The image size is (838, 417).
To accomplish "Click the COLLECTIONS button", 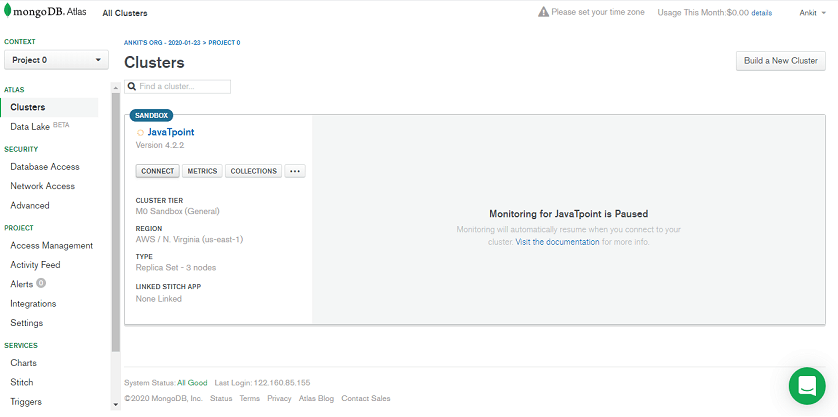I will tap(253, 171).
